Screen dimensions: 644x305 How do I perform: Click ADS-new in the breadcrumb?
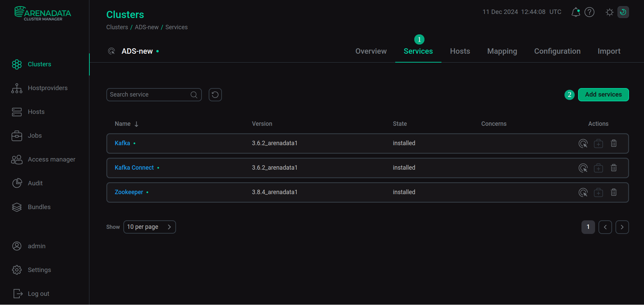[146, 27]
